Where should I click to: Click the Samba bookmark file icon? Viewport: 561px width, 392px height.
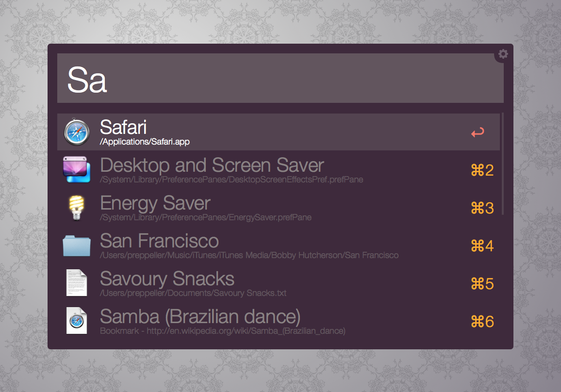pyautogui.click(x=77, y=321)
